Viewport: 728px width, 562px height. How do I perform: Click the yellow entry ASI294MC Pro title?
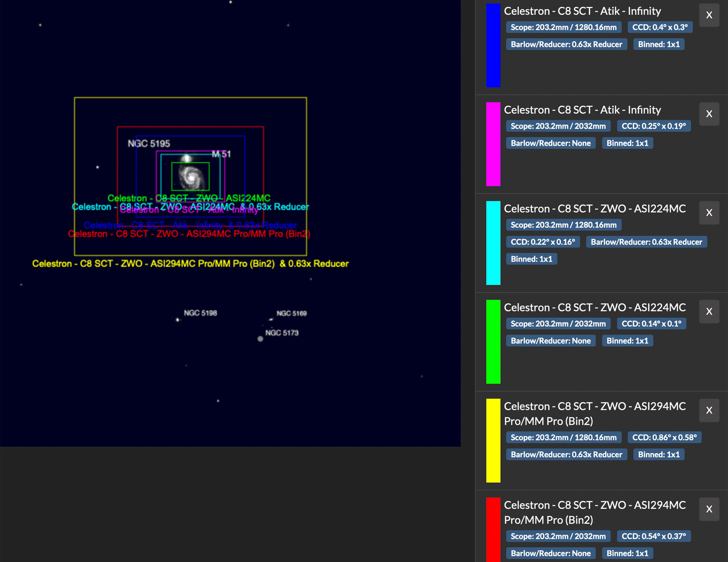(595, 414)
